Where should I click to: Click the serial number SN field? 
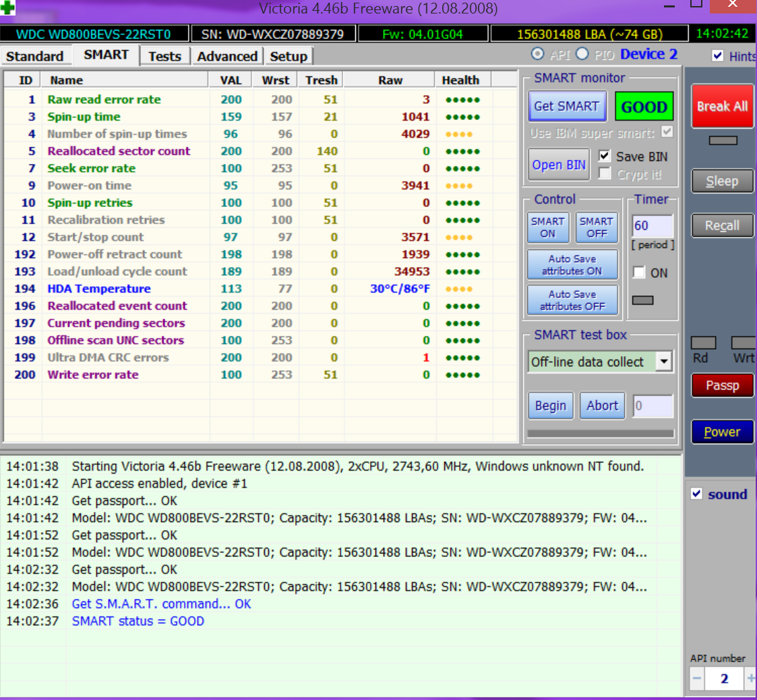[x=273, y=34]
